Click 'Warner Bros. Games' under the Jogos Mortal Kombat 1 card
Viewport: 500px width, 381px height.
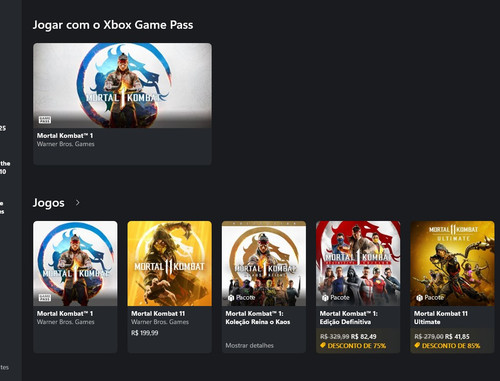[66, 322]
